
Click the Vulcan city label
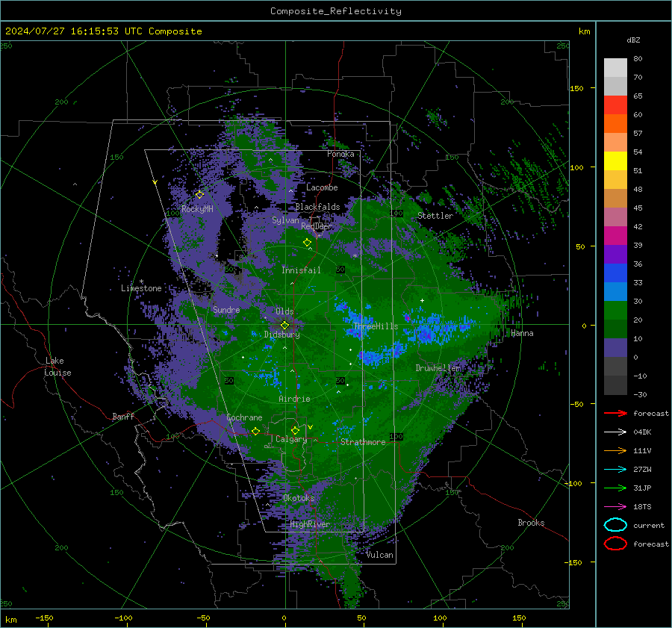click(x=380, y=555)
